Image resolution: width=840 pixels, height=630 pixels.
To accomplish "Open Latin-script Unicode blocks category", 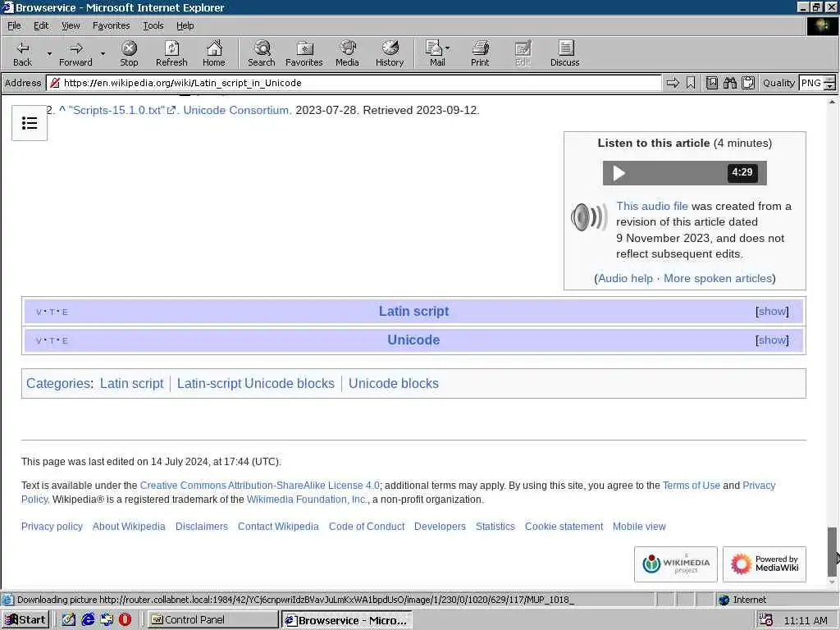I will click(256, 383).
